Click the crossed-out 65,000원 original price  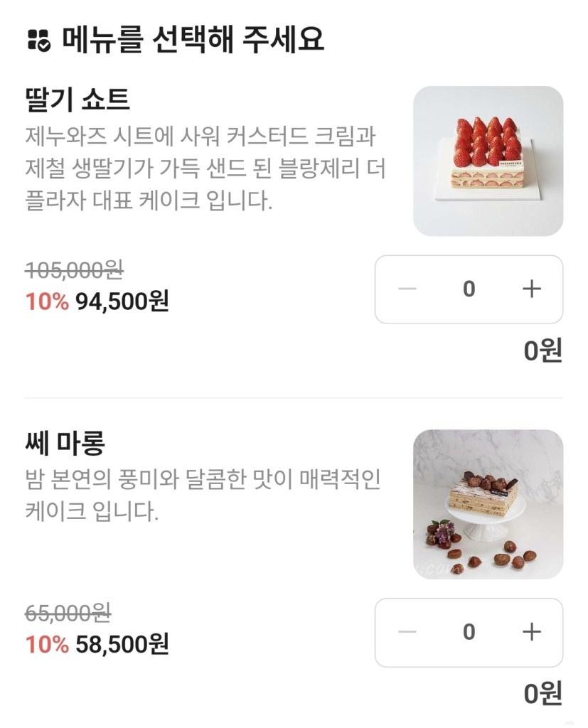(x=68, y=613)
